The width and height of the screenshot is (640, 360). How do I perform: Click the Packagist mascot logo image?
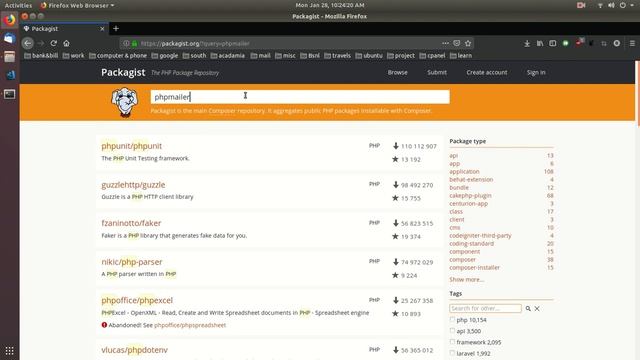pos(124,102)
